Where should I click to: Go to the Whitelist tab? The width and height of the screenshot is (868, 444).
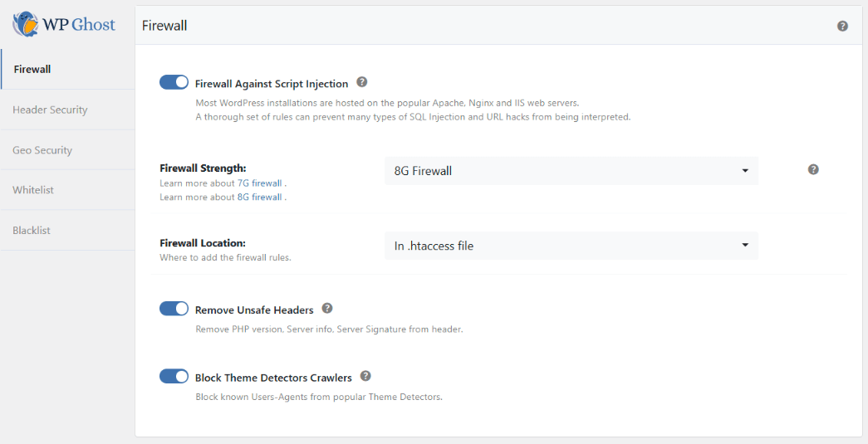point(33,190)
